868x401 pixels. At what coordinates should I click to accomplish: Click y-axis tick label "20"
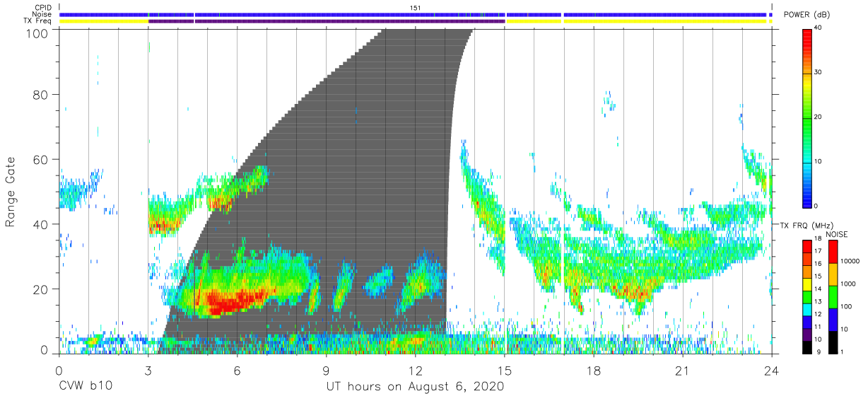pyautogui.click(x=42, y=289)
